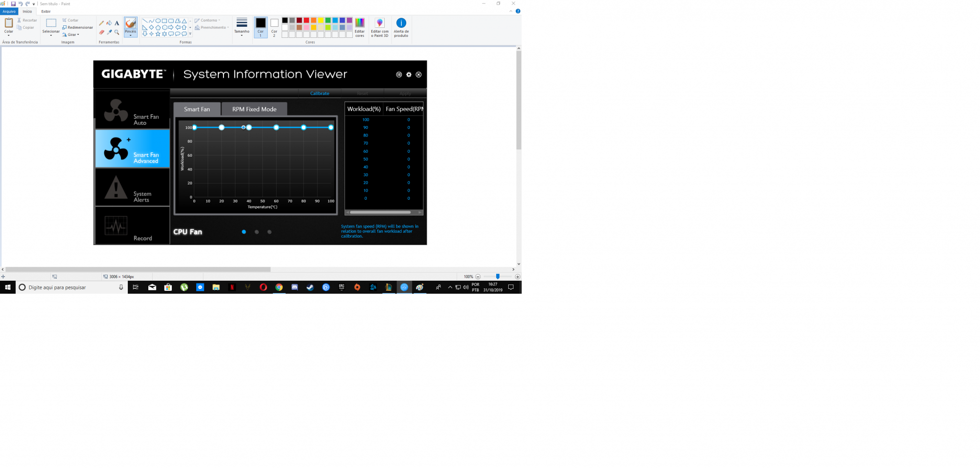The height and width of the screenshot is (468, 980).
Task: Click the zoom in plus button
Action: coord(517,277)
